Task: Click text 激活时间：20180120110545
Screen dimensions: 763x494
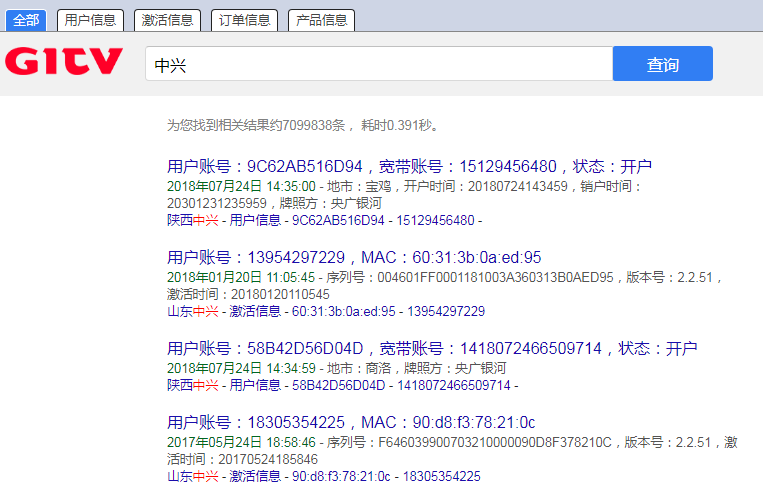Action: 248,294
